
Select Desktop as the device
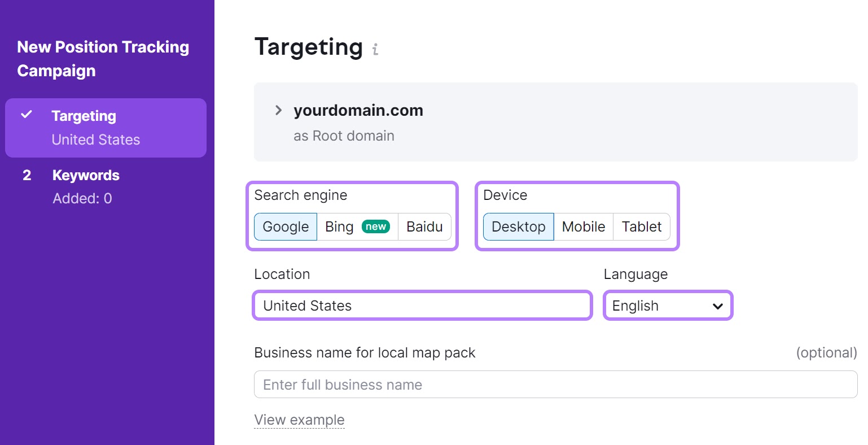[x=518, y=226]
